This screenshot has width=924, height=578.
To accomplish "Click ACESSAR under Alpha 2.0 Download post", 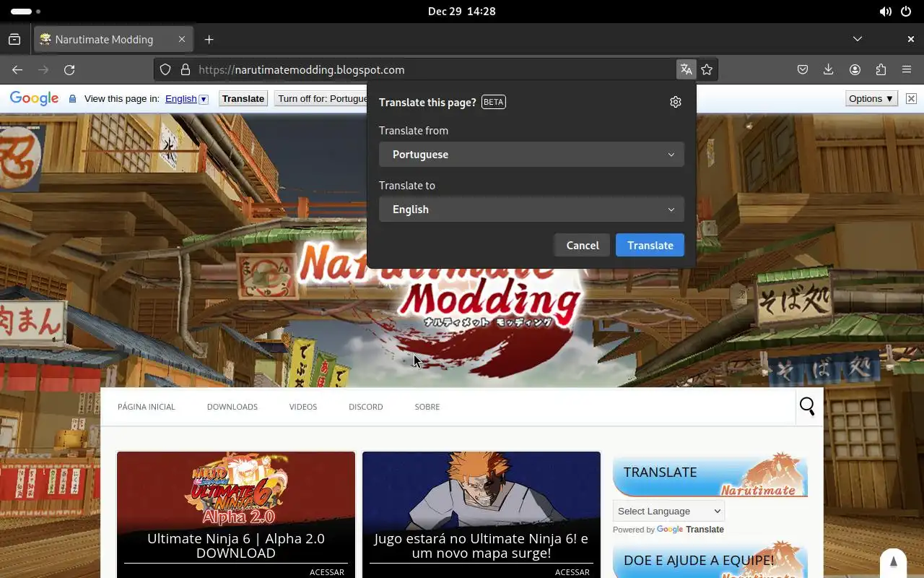I will (327, 572).
